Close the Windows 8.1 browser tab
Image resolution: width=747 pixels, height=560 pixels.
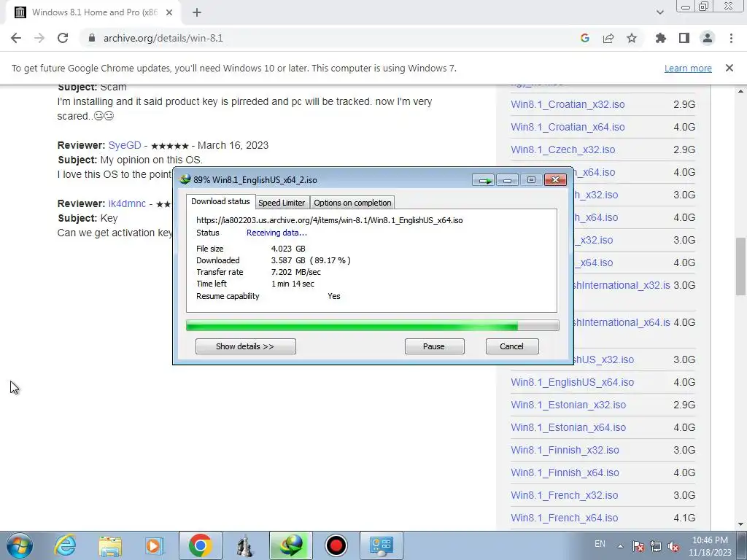(x=169, y=12)
